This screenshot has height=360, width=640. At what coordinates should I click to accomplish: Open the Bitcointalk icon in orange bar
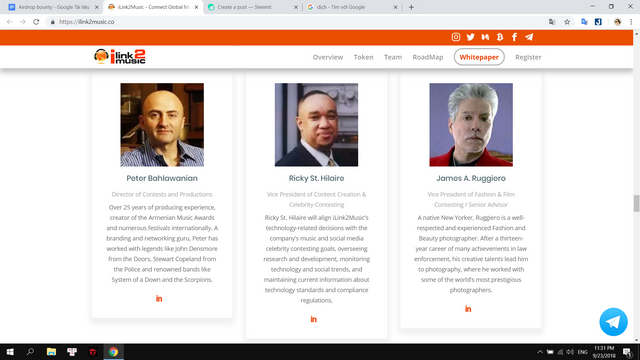(500, 37)
